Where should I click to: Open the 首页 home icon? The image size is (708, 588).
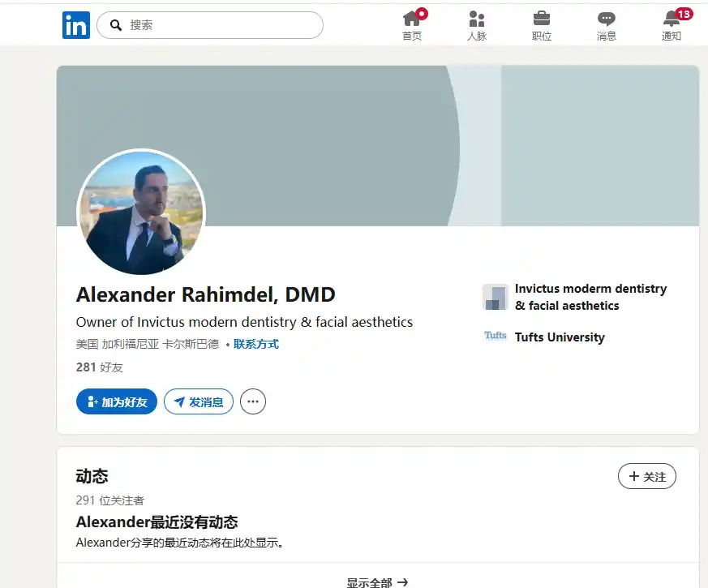412,19
